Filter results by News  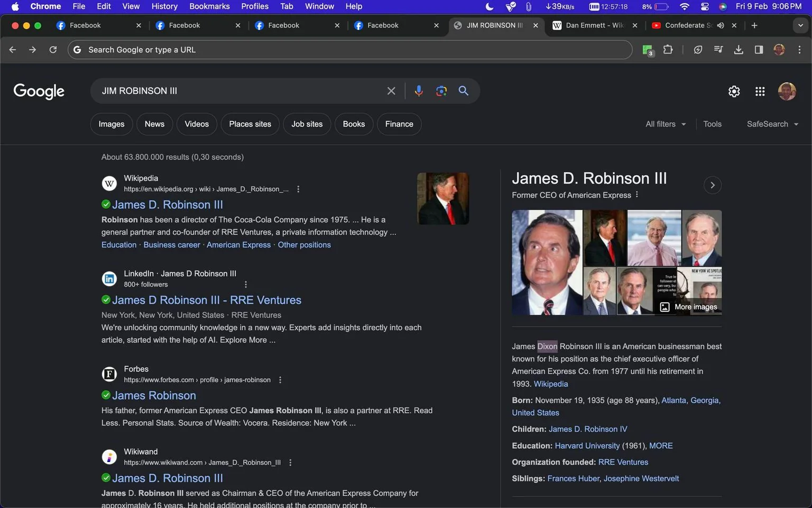154,124
